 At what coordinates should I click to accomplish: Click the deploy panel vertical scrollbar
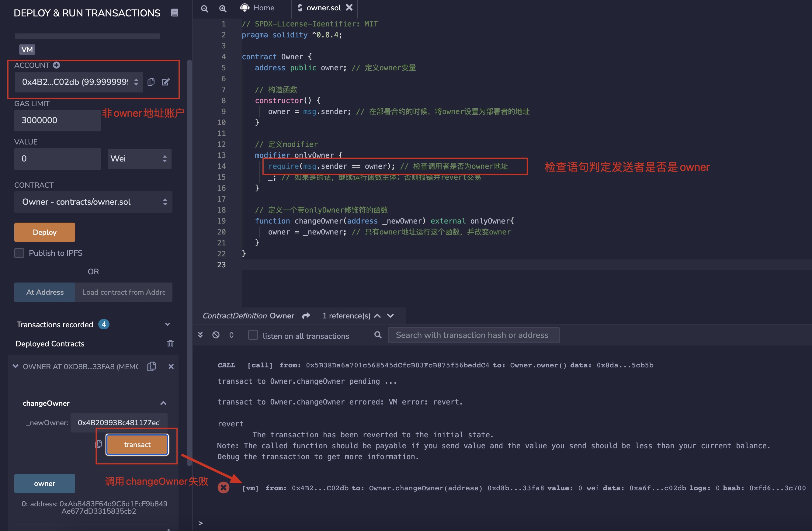189,263
